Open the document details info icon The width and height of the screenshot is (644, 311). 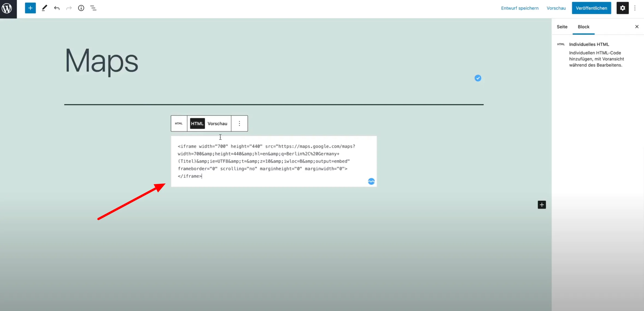(81, 8)
